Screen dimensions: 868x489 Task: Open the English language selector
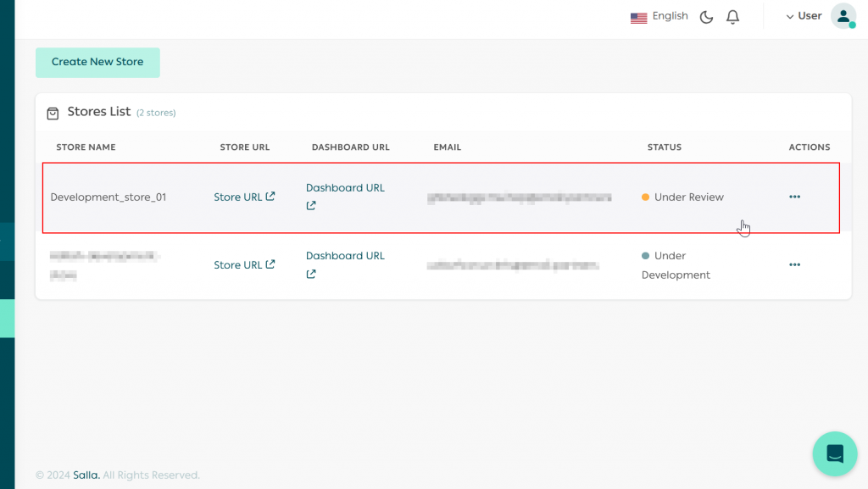click(659, 17)
